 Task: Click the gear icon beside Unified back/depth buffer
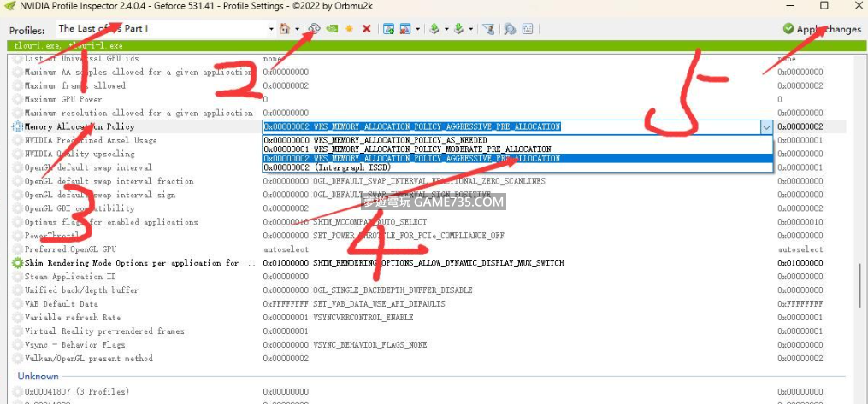coord(18,290)
